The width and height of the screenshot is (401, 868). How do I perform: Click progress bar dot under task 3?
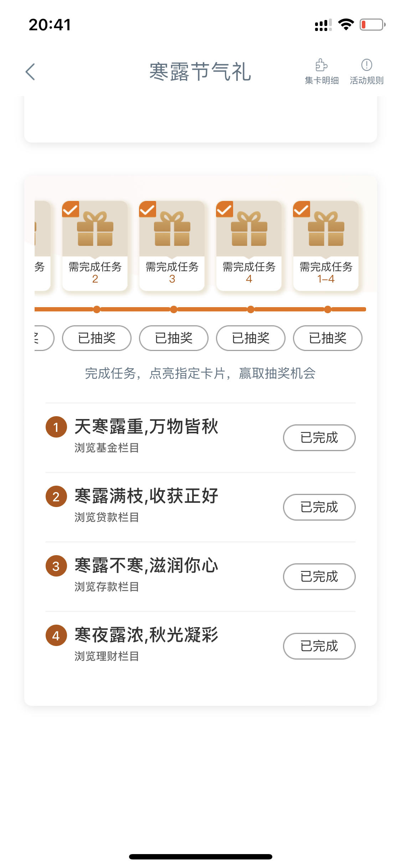pyautogui.click(x=174, y=309)
